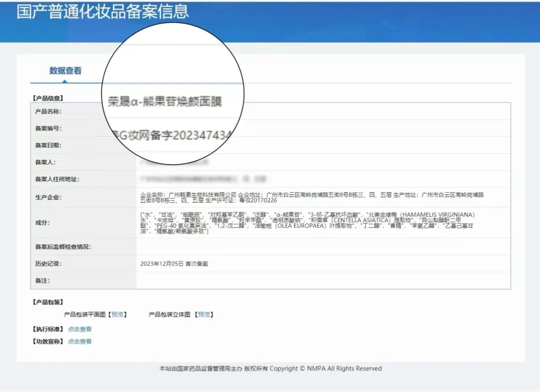The image size is (540, 392).
Task: Select the 备案日期 row label
Action: pyautogui.click(x=48, y=145)
